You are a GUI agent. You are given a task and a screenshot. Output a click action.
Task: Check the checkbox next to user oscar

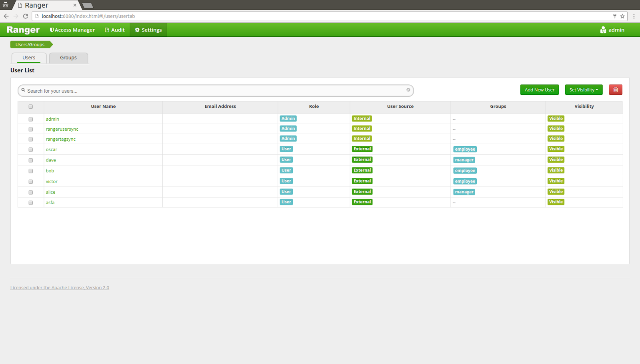click(30, 150)
